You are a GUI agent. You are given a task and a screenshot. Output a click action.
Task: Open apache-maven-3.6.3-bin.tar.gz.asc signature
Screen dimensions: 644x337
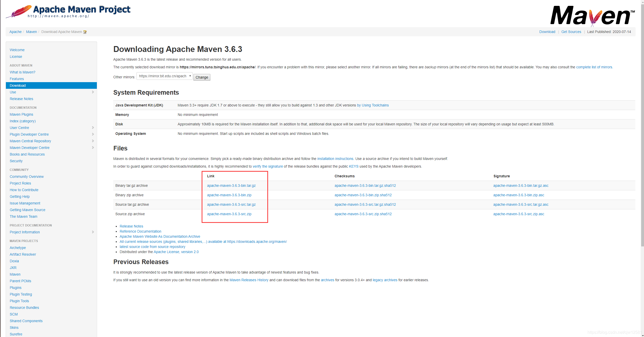pos(521,186)
